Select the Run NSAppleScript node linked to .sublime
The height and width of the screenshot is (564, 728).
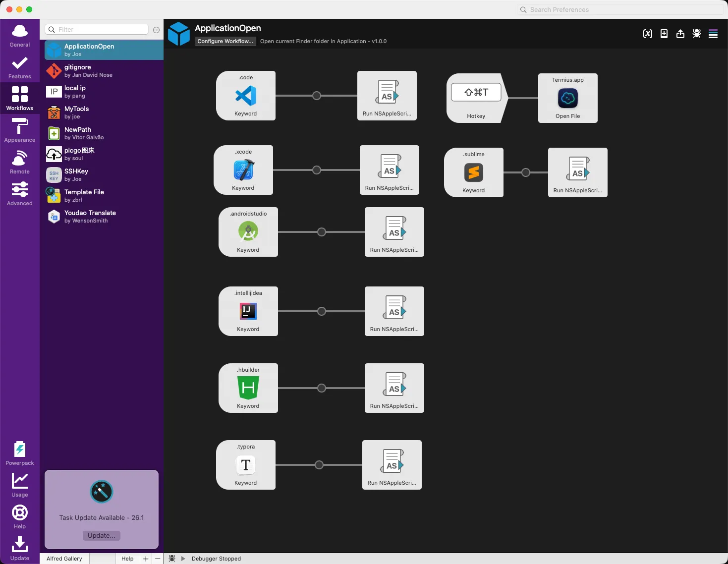click(x=578, y=172)
